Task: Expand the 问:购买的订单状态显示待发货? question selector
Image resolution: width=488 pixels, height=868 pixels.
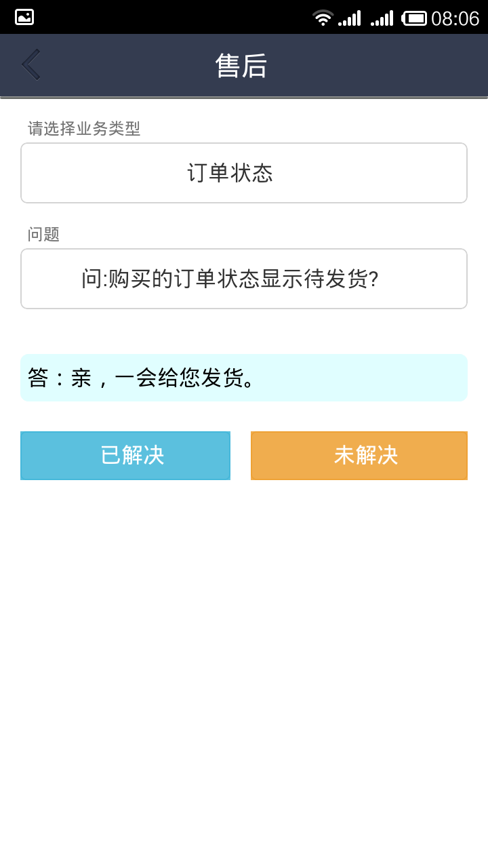Action: [244, 279]
